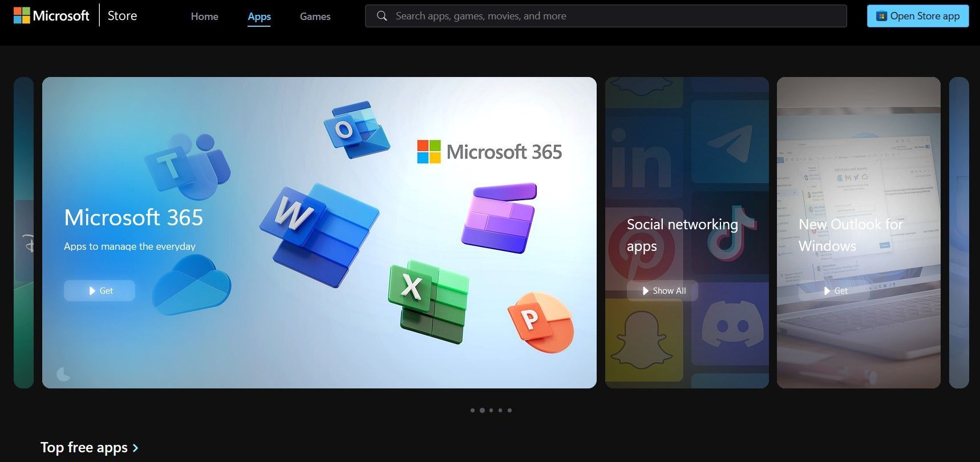980x462 pixels.
Task: Select the Apps tab
Action: click(259, 17)
